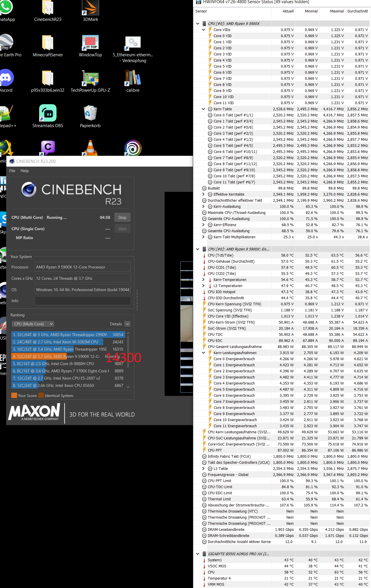
Task: Open the Cinebench File menu
Action: [12, 171]
